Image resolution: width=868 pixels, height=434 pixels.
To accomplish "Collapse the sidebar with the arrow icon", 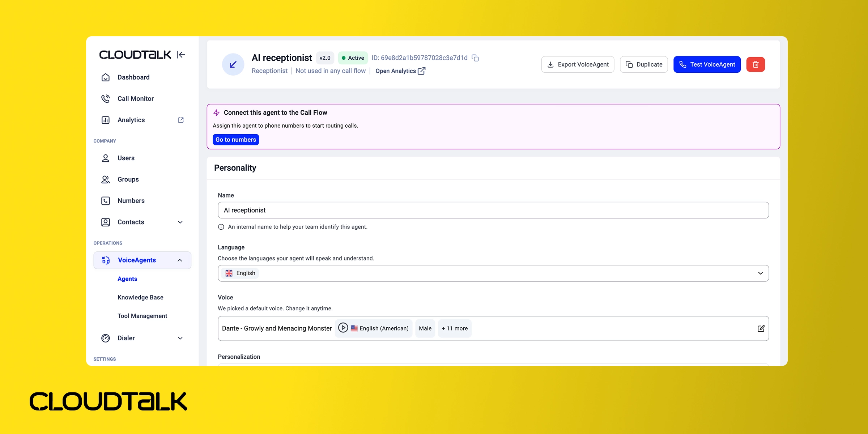I will point(181,55).
